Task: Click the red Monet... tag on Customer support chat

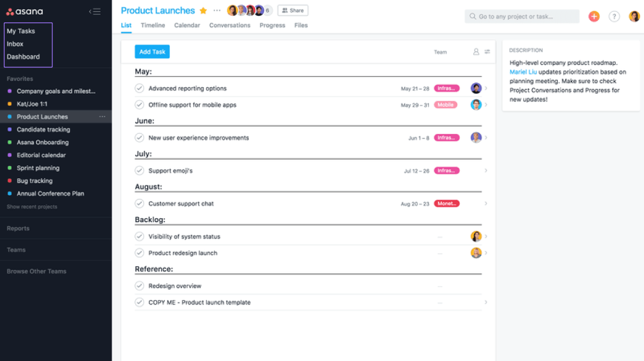Action: point(446,203)
